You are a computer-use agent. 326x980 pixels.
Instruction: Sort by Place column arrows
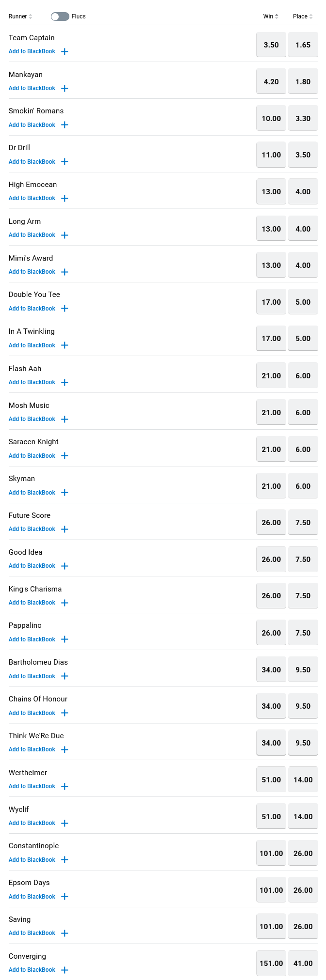point(311,16)
